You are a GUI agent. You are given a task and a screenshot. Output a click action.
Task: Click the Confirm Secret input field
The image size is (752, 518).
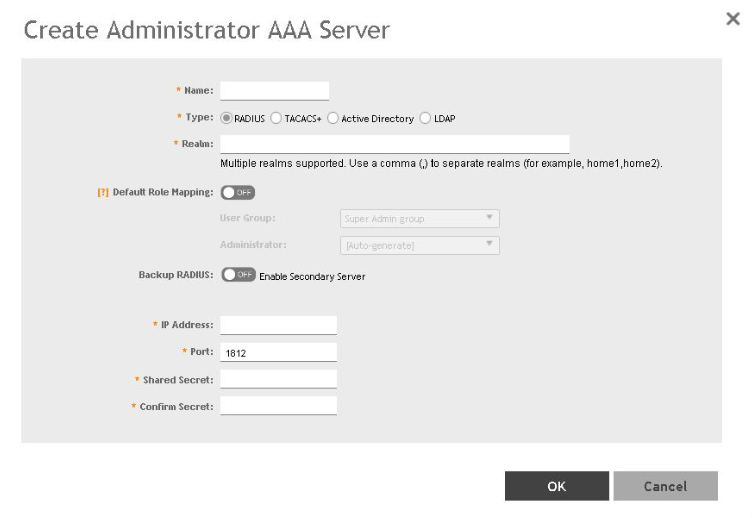(279, 406)
